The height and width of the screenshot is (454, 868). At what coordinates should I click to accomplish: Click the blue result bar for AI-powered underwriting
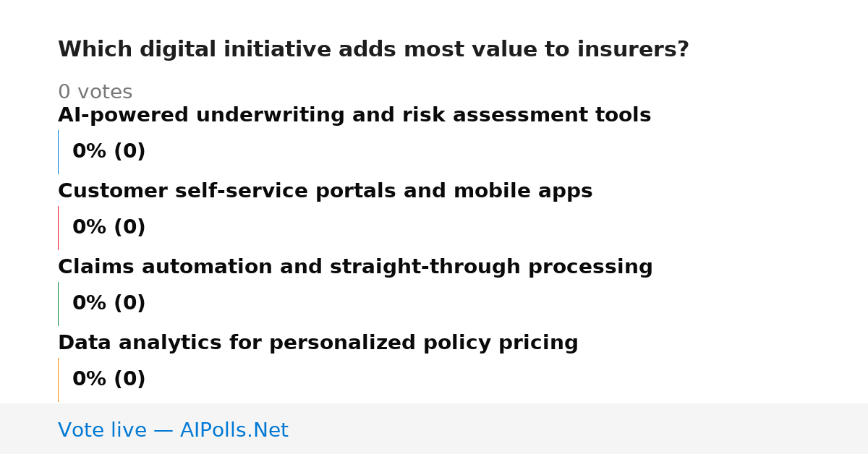coord(58,152)
